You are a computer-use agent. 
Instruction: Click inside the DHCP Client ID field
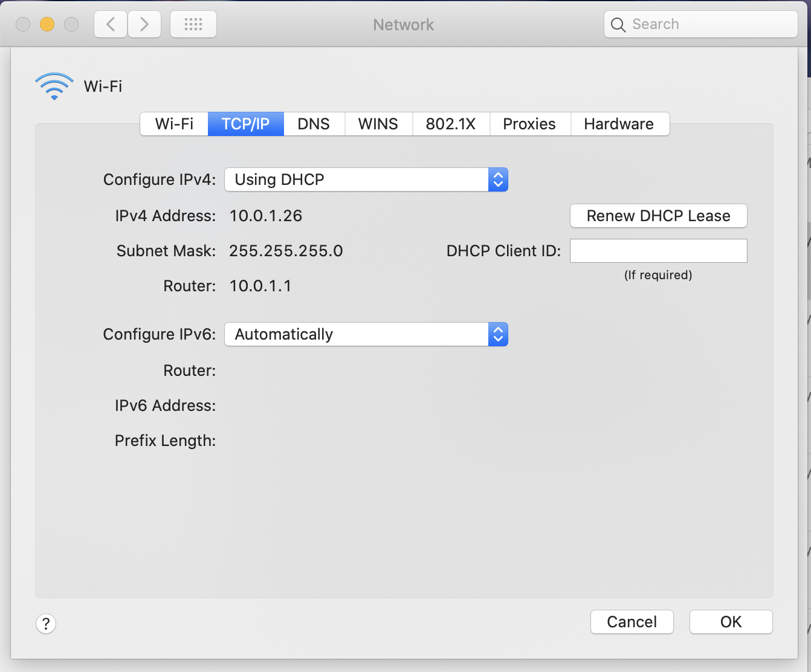658,250
